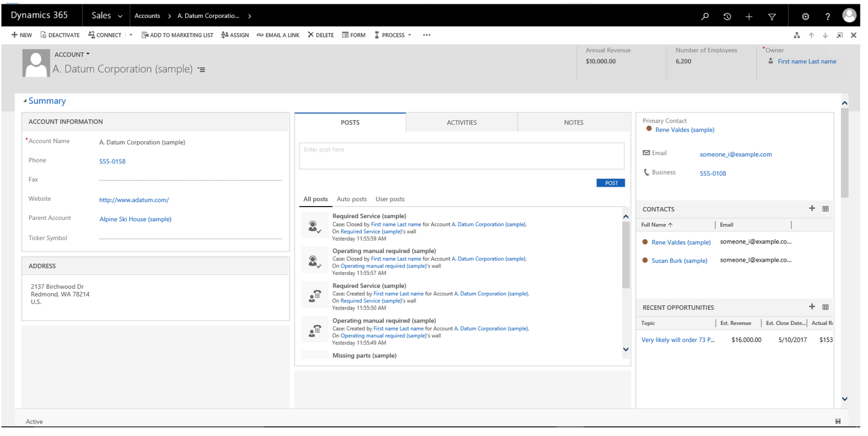The width and height of the screenshot is (868, 436).
Task: Open primary contact Rene Valdes (sample)
Action: point(685,130)
